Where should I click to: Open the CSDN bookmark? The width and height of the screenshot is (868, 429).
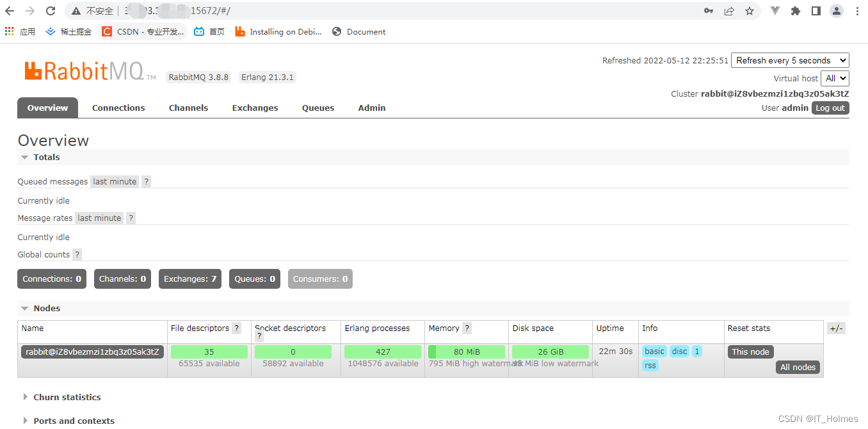(143, 31)
